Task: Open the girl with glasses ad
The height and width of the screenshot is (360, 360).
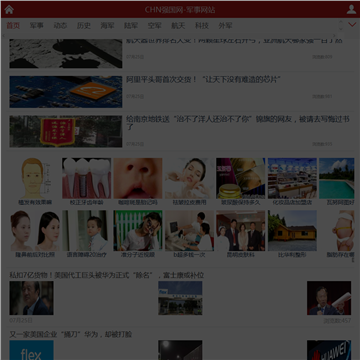Action: tap(138, 231)
